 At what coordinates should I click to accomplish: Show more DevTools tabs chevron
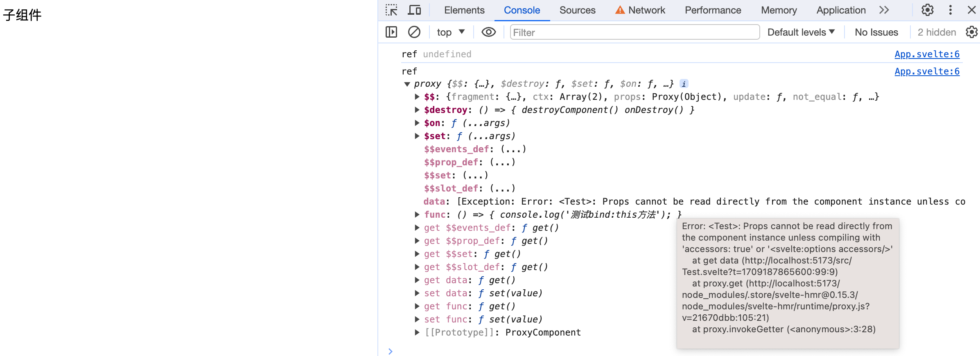click(x=884, y=10)
